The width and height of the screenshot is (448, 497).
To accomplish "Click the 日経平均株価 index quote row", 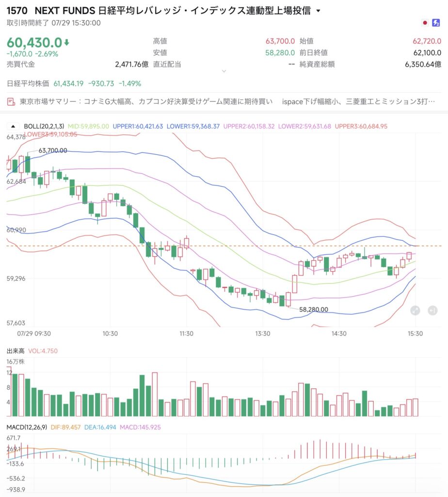I will (74, 83).
